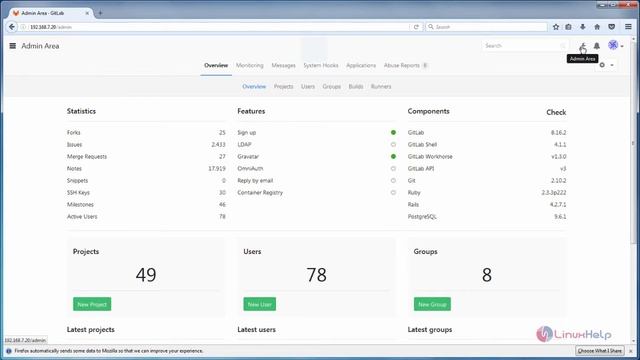The height and width of the screenshot is (360, 640).
Task: Open the Pocket icon in the toolbar
Action: click(611, 27)
